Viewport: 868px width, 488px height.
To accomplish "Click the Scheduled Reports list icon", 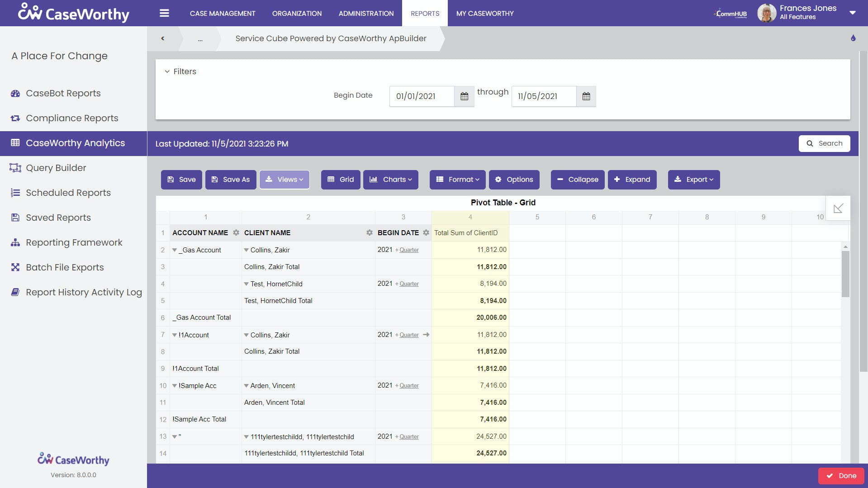I will tap(15, 193).
